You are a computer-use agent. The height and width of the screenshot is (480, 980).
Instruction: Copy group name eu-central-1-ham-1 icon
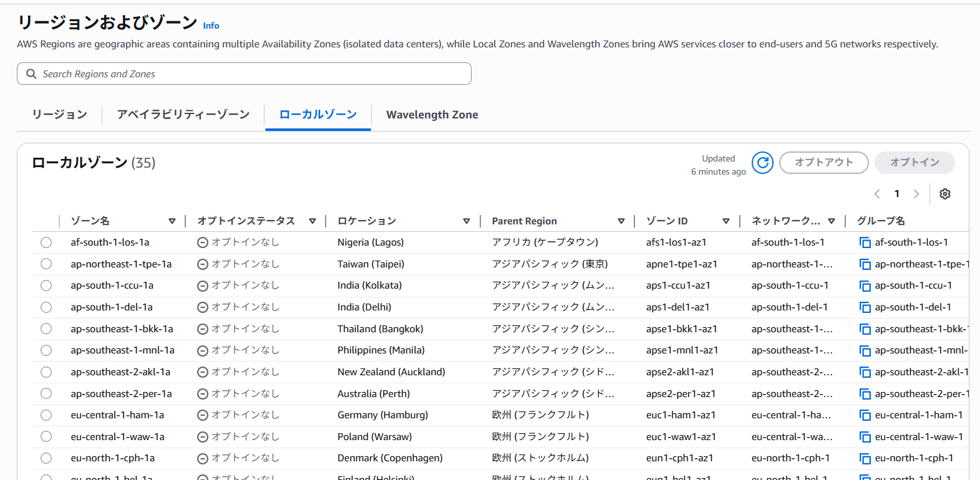tap(865, 415)
